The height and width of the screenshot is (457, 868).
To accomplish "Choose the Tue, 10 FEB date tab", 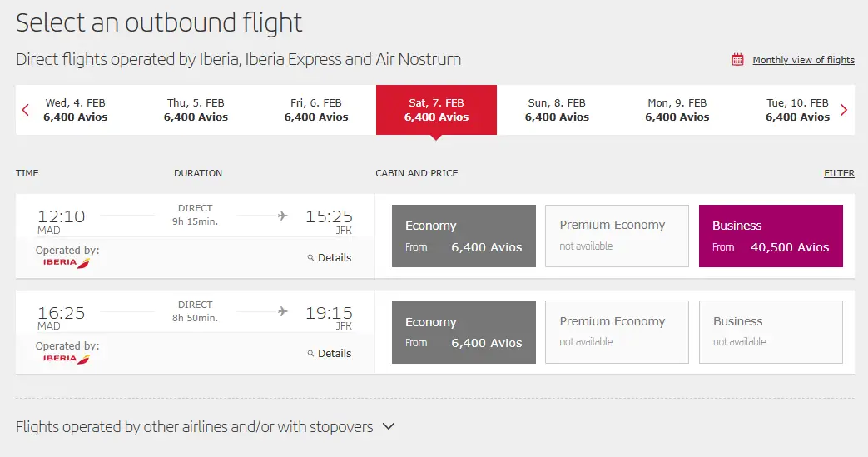I will tap(797, 110).
